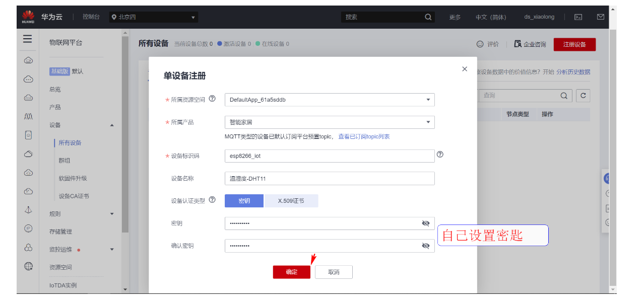Open 查看已订阅topic列表 link
644x305 pixels.
tap(364, 136)
